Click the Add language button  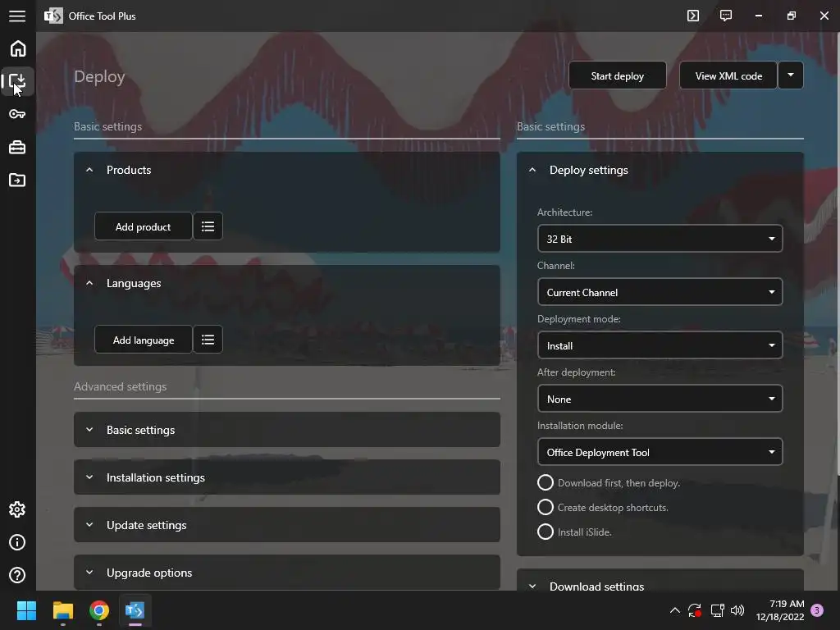click(143, 340)
